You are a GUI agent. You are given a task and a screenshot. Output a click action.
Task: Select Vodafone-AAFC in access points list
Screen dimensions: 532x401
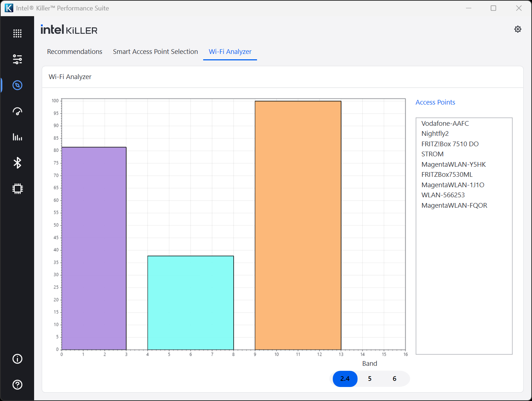point(445,124)
